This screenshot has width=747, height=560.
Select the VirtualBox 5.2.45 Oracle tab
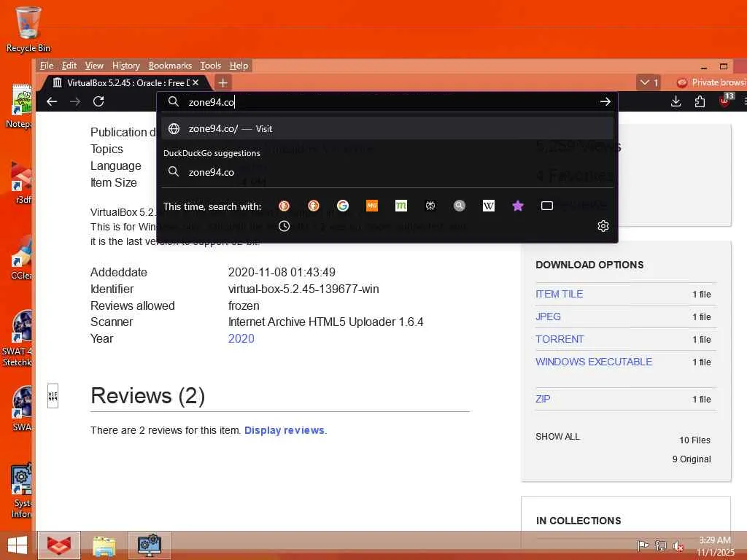click(126, 83)
